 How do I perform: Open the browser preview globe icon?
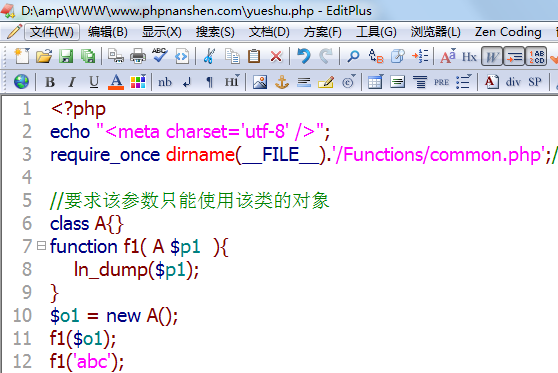[21, 82]
